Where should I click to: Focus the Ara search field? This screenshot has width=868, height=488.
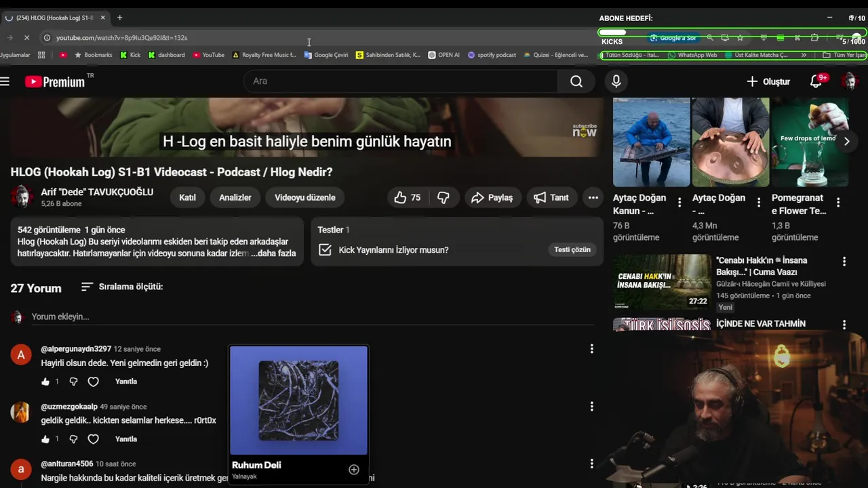tap(401, 81)
